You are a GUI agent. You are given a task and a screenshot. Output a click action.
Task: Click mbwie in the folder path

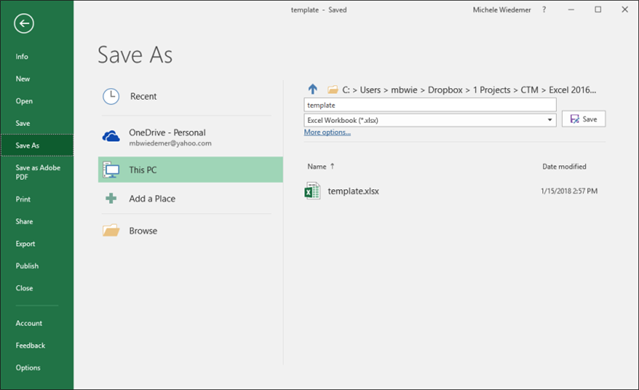coord(404,90)
